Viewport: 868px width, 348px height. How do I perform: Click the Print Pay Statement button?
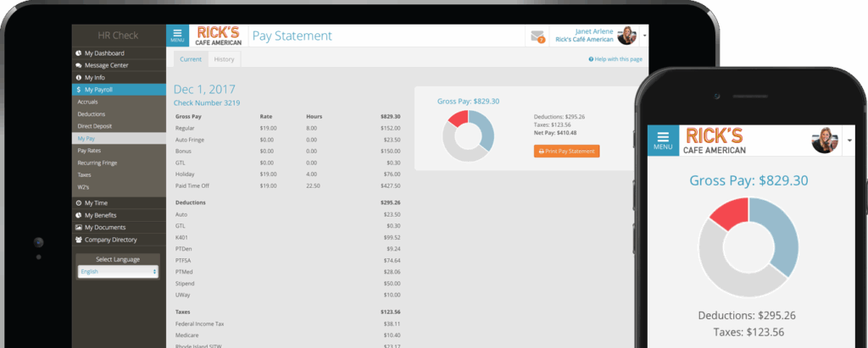tap(566, 151)
